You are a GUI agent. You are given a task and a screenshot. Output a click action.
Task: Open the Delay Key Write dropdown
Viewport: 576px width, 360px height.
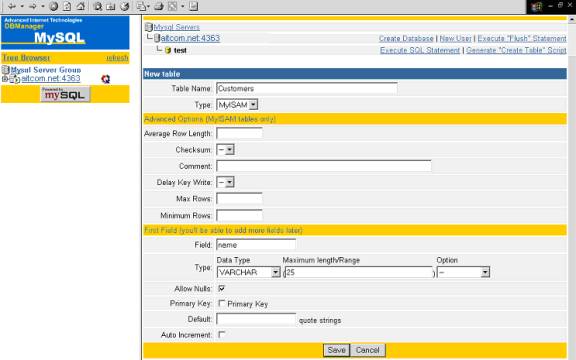tap(225, 182)
